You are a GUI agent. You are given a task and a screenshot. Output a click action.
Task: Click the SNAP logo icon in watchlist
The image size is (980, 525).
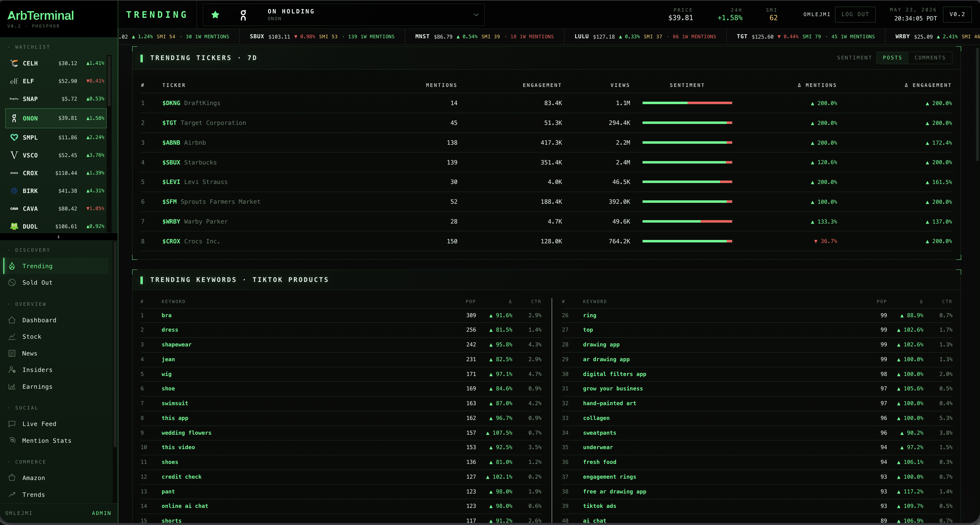[x=14, y=99]
